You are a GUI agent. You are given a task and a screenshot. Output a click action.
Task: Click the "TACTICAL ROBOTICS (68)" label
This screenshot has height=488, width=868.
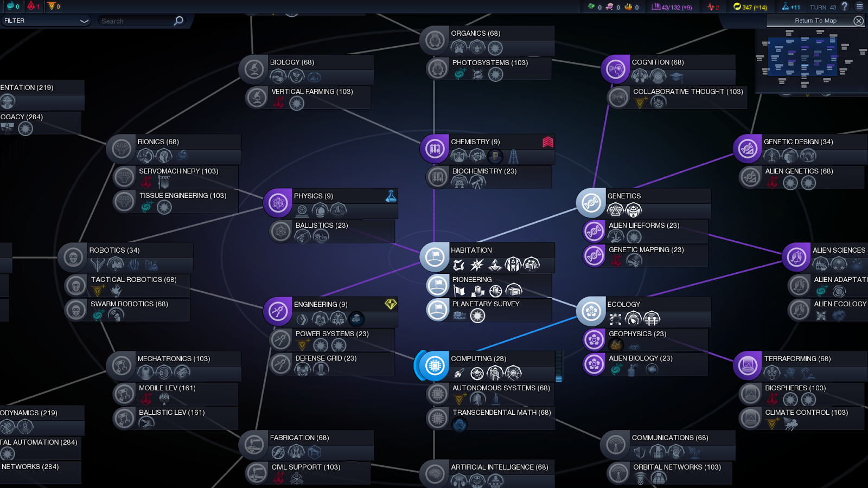tap(133, 280)
